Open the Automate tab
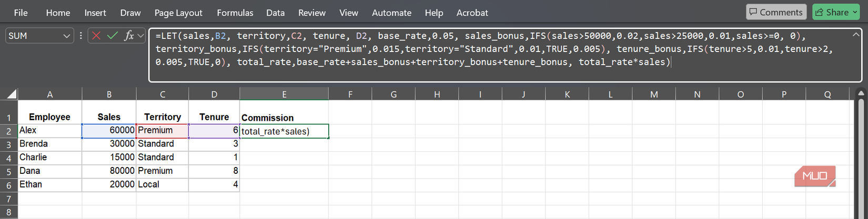The image size is (868, 219). pyautogui.click(x=392, y=13)
